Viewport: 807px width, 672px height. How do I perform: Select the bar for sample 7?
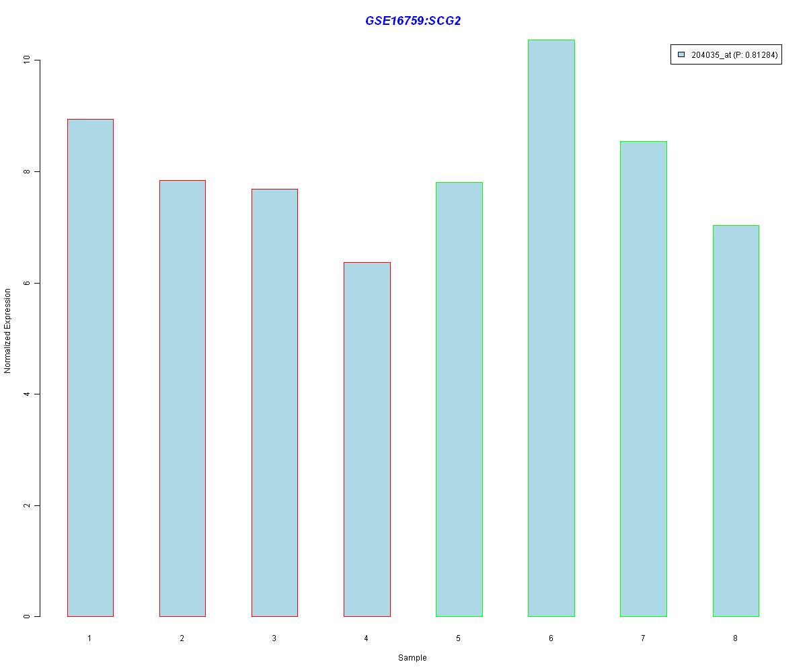pos(644,379)
